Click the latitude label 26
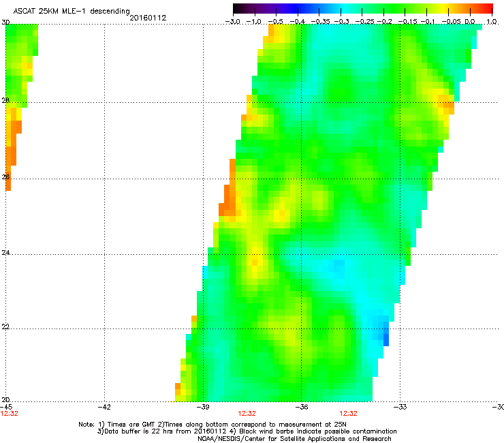 pos(5,177)
